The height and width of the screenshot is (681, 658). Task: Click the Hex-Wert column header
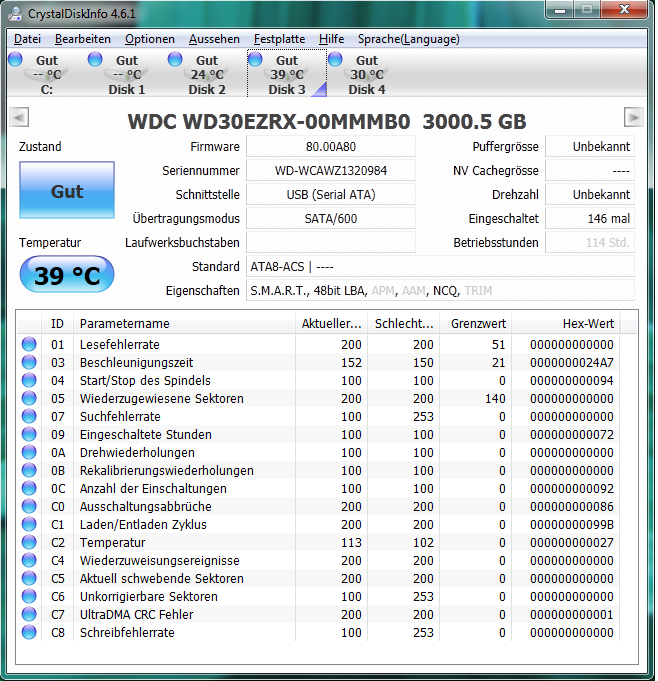point(566,324)
